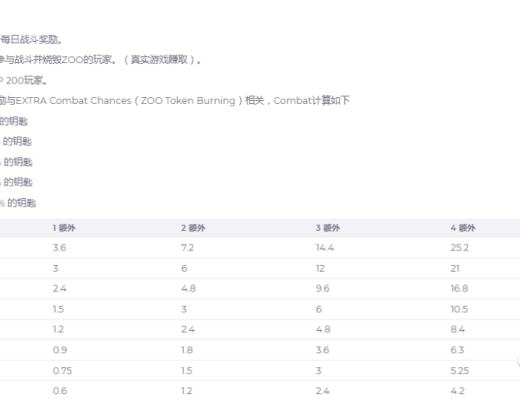Select the '200玩家' text line

(x=23, y=81)
